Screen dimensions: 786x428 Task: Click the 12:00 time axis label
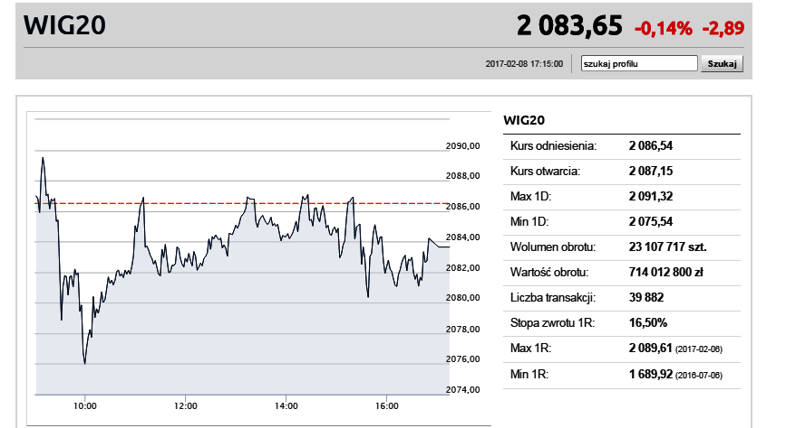185,406
